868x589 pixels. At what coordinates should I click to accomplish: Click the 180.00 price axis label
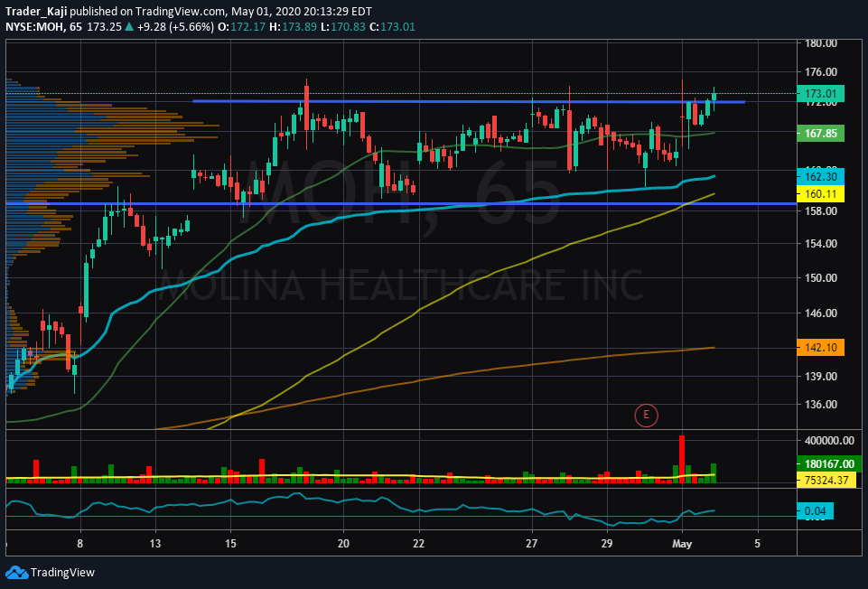[820, 43]
